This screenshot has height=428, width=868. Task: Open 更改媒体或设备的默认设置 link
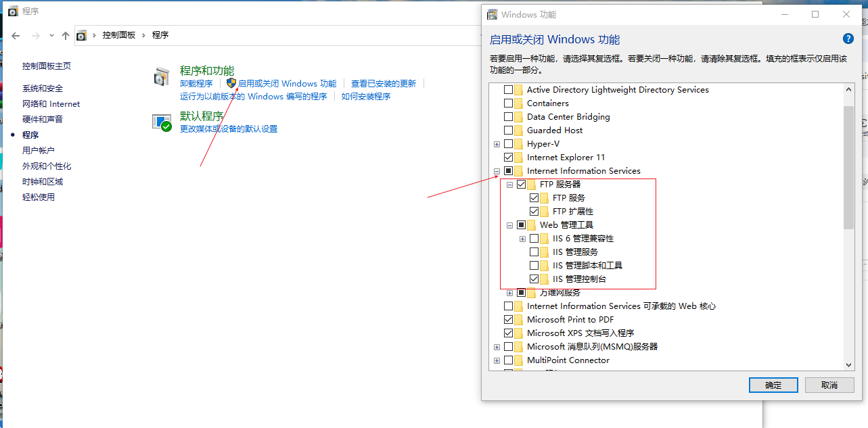pyautogui.click(x=229, y=129)
